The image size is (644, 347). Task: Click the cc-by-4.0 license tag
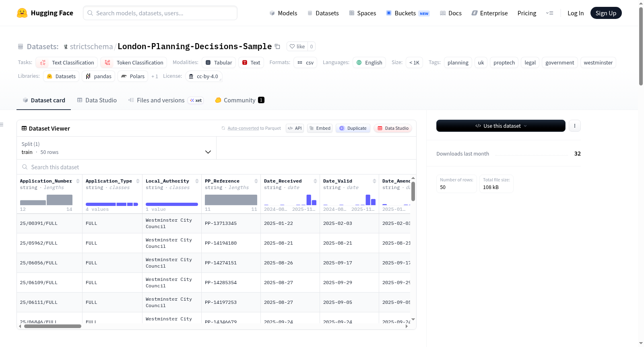[x=204, y=76]
